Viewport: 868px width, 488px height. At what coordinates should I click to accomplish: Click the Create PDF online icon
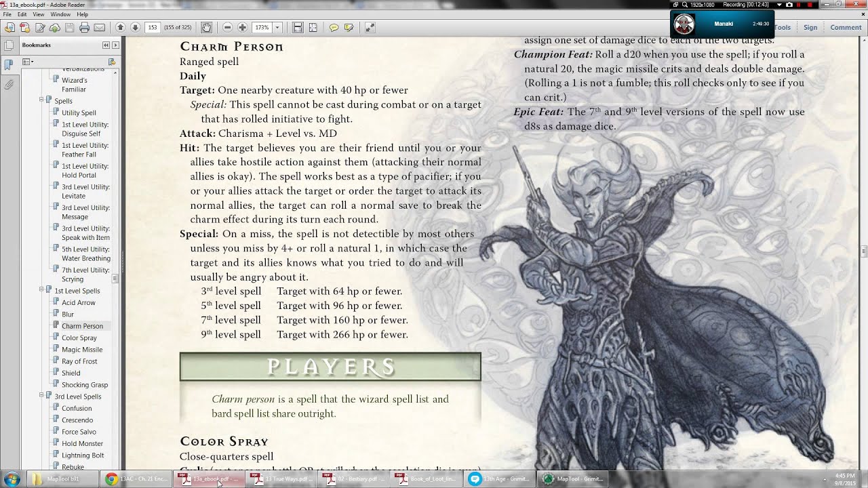tap(24, 28)
